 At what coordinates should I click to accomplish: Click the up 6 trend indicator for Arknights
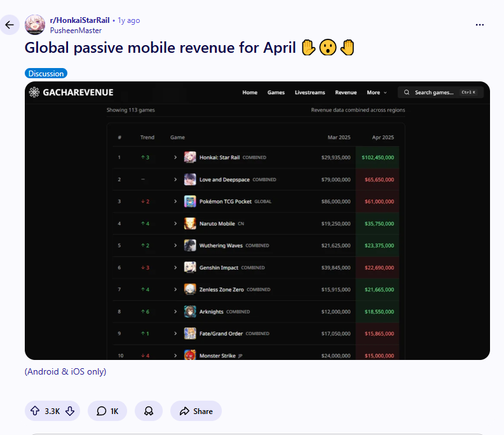[x=145, y=312]
